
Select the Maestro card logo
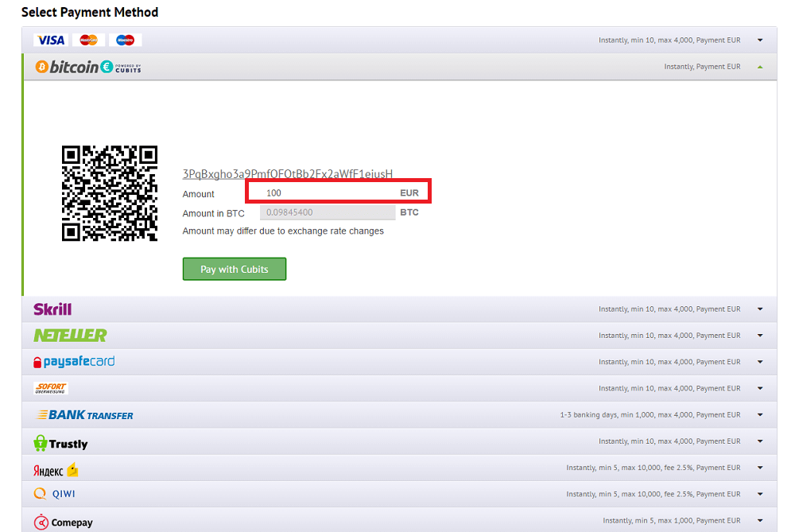(126, 40)
